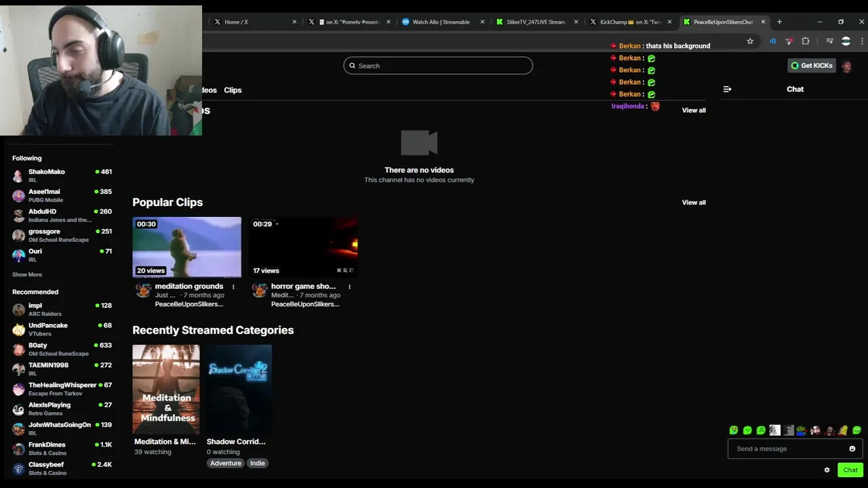This screenshot has height=488, width=868.
Task: Open the browser extensions puzzle icon
Action: point(806,41)
